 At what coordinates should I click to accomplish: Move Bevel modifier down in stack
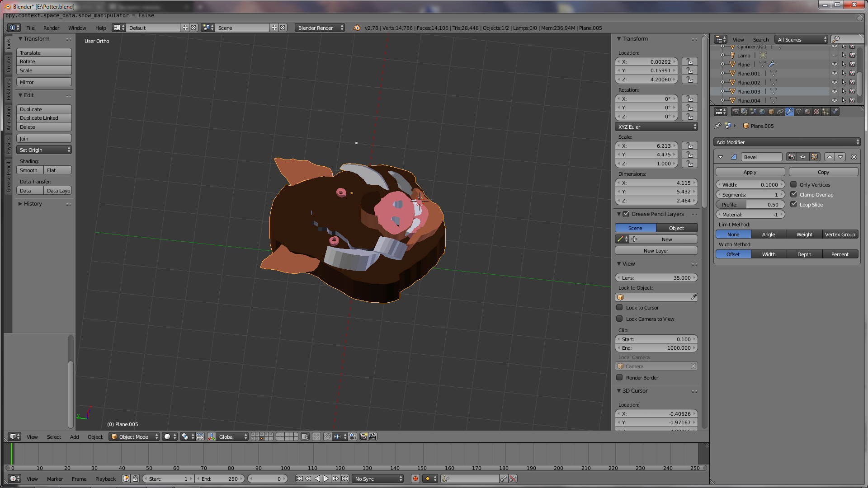tap(840, 157)
